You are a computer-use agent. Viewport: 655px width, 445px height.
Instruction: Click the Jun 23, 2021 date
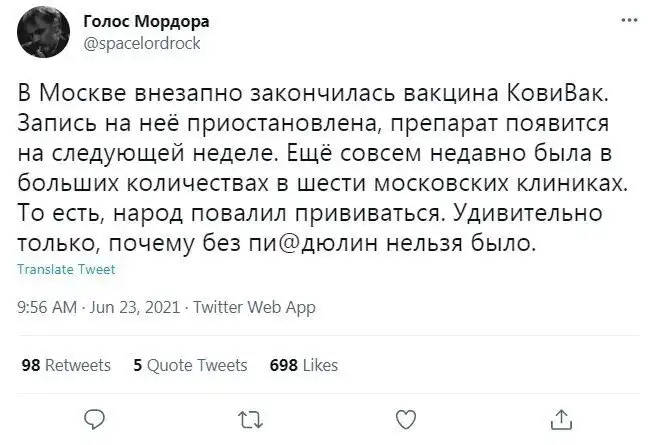[x=136, y=308]
